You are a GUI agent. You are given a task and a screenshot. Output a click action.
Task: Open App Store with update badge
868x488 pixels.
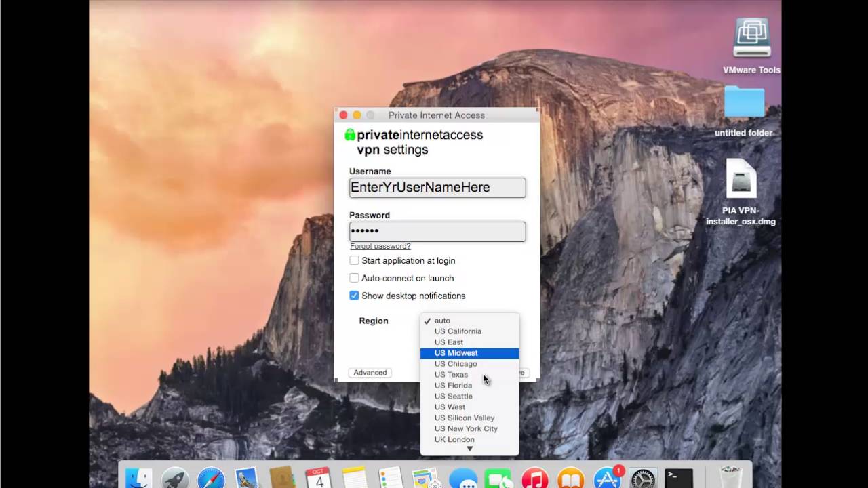tap(607, 478)
